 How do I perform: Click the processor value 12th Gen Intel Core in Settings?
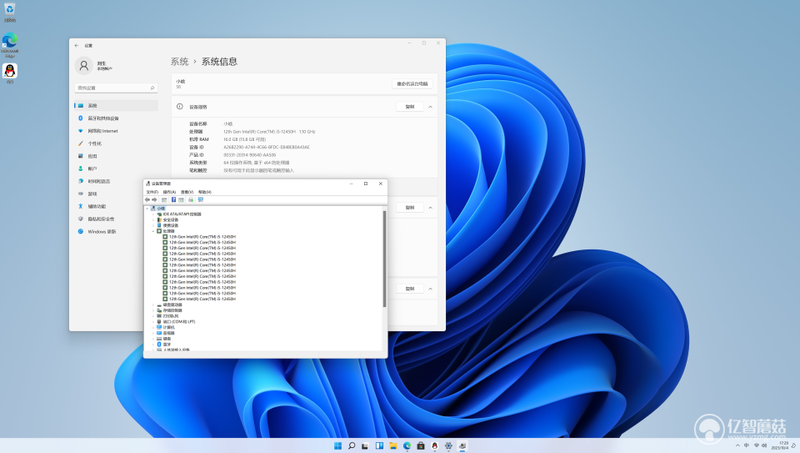[269, 132]
